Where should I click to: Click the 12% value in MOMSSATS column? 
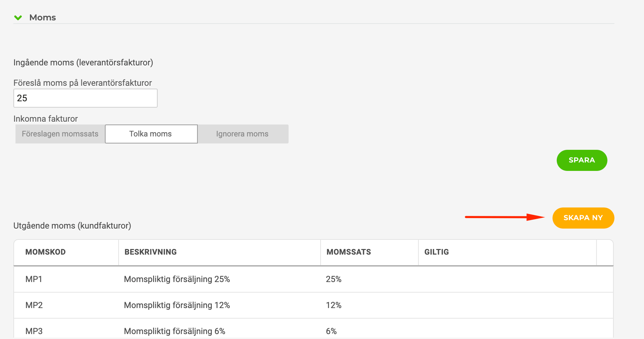click(x=333, y=305)
